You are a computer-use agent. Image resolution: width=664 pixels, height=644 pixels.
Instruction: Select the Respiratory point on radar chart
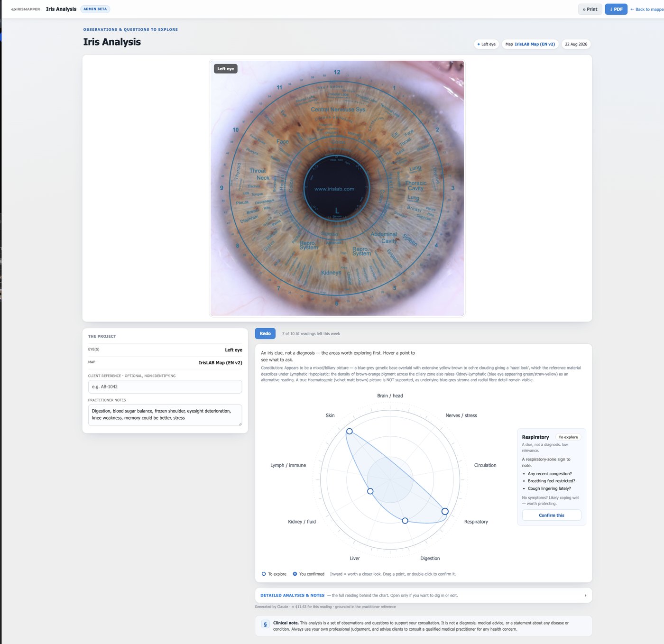coord(445,511)
